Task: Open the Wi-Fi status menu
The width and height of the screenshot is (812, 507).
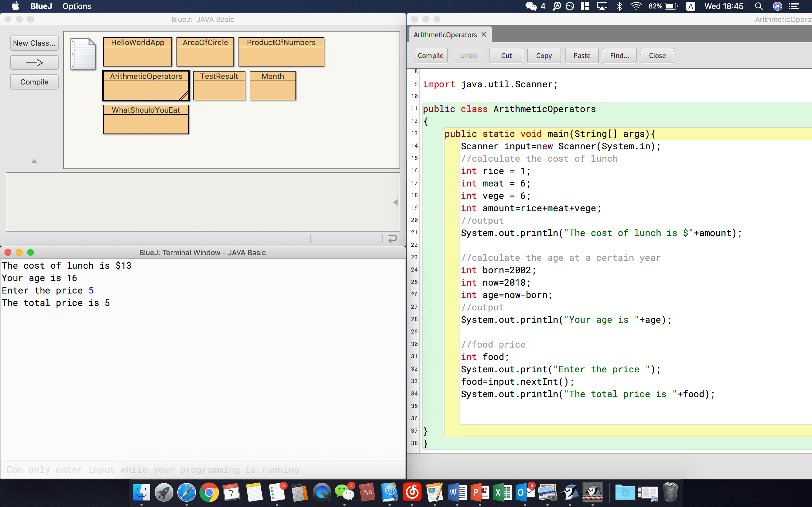Action: coord(636,6)
